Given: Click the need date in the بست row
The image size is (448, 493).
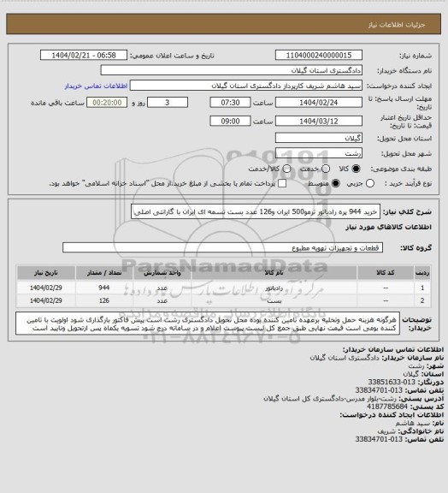Looking at the screenshot, I should point(46,301).
